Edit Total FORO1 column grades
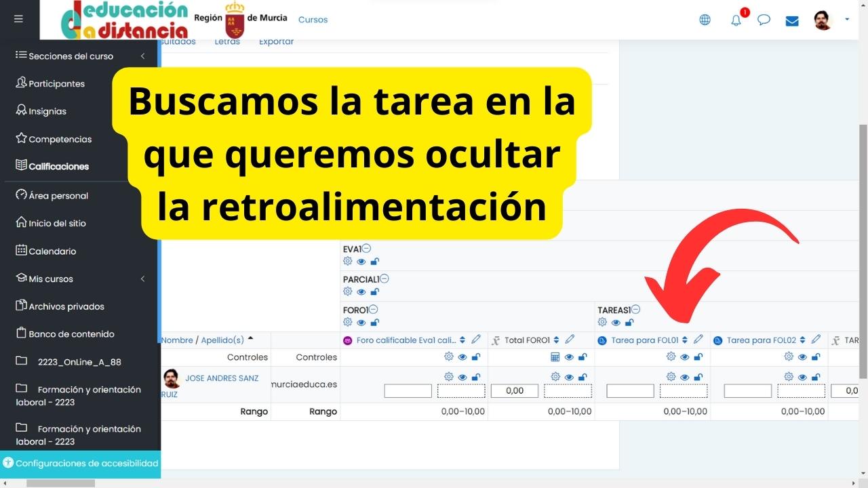 570,340
